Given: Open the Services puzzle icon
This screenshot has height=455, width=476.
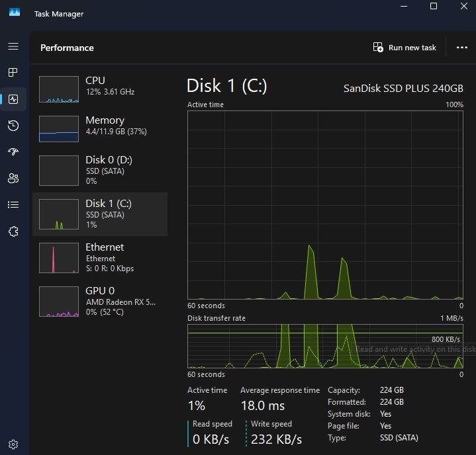Looking at the screenshot, I should pos(13,231).
